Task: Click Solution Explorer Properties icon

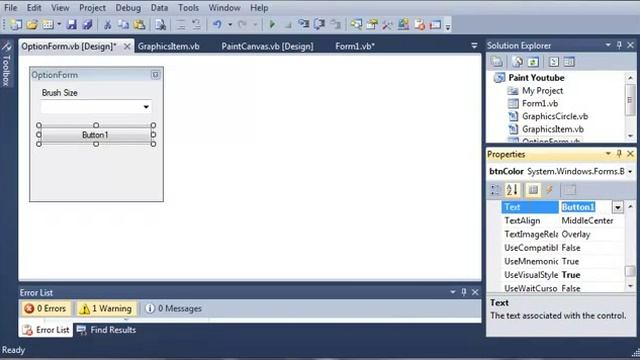Action: 497,62
